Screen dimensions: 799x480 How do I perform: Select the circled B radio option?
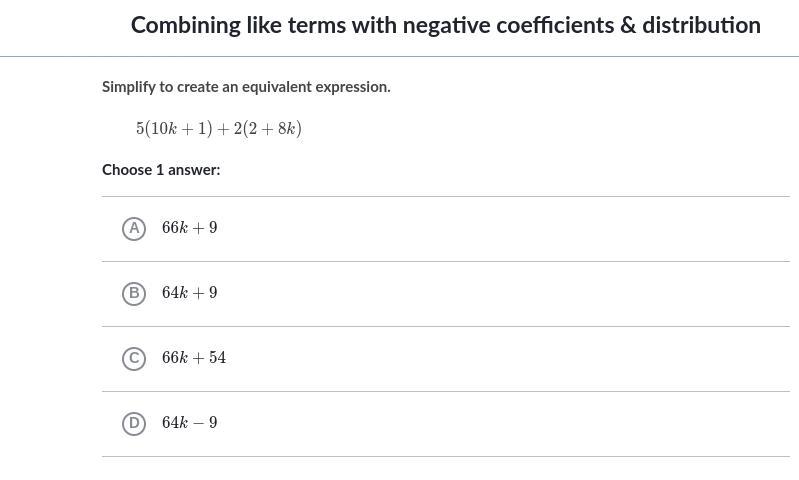(134, 294)
